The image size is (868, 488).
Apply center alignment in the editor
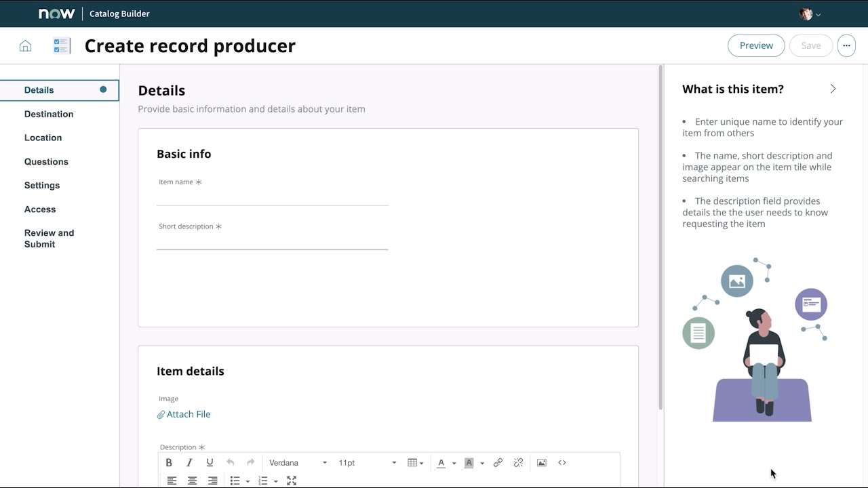[191, 481]
